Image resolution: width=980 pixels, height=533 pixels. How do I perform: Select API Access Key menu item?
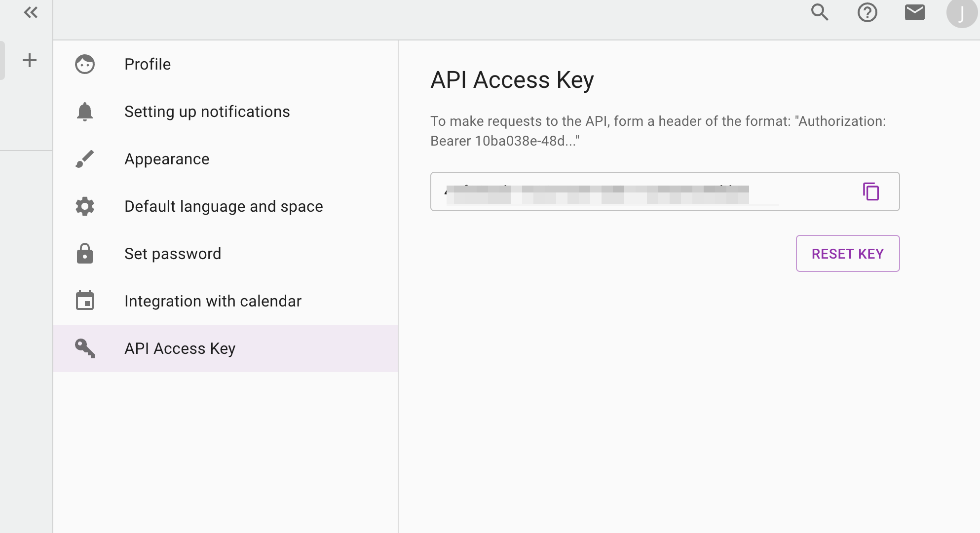pos(180,348)
